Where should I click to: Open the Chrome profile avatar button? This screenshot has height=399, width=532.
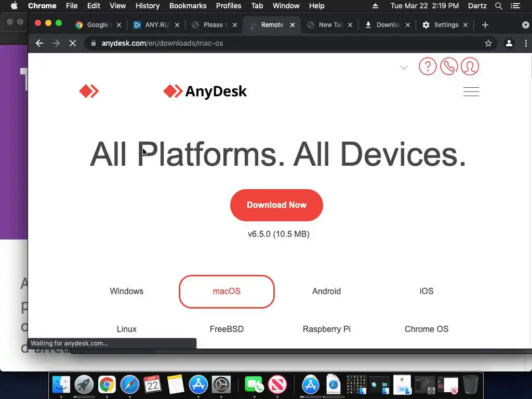tap(509, 43)
